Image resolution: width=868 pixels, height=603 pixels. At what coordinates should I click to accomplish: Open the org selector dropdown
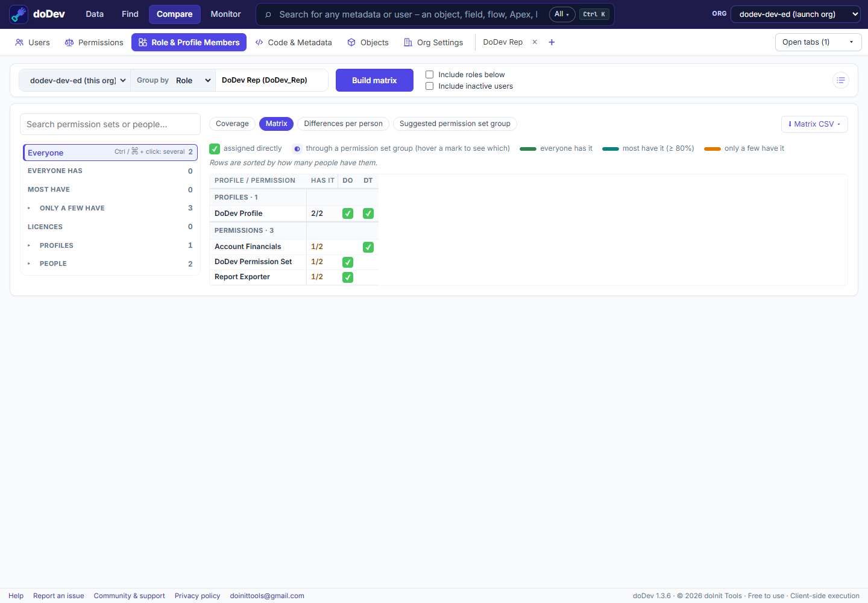pyautogui.click(x=795, y=14)
